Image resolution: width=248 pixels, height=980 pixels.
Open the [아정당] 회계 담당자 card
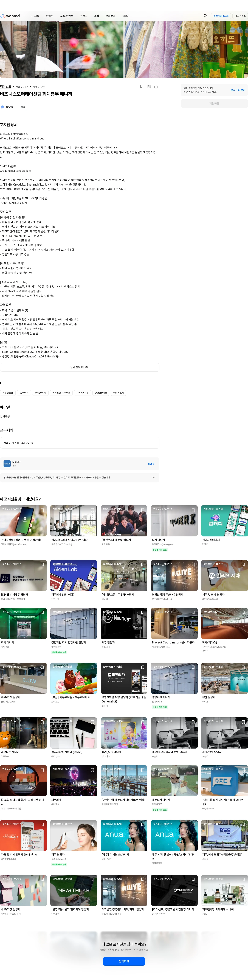(224, 788)
